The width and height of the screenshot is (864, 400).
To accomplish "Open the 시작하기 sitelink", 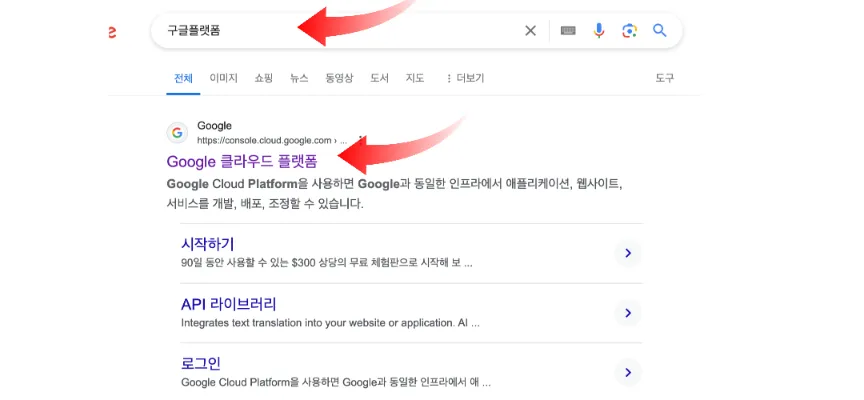I will point(208,244).
